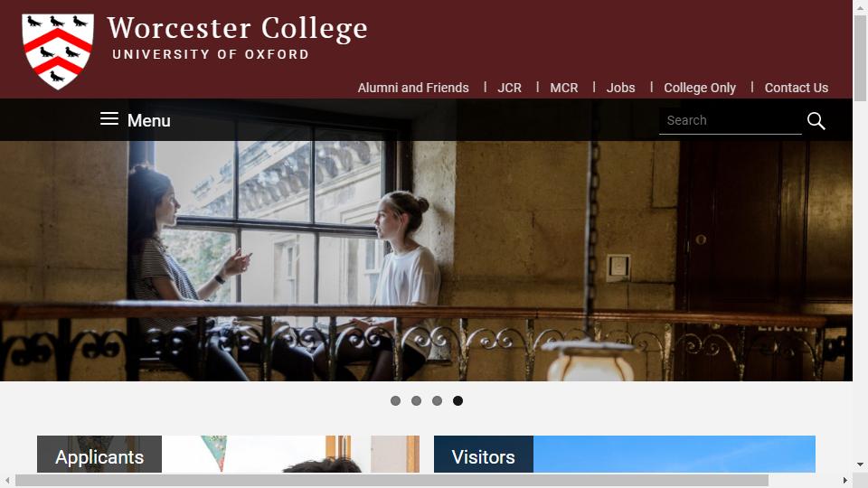Select the fourth active carousel dot
Viewport: 868px width, 488px height.
(x=458, y=400)
